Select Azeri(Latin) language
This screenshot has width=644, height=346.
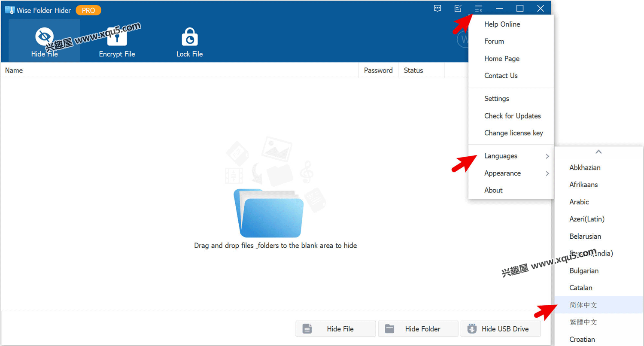[599, 219]
